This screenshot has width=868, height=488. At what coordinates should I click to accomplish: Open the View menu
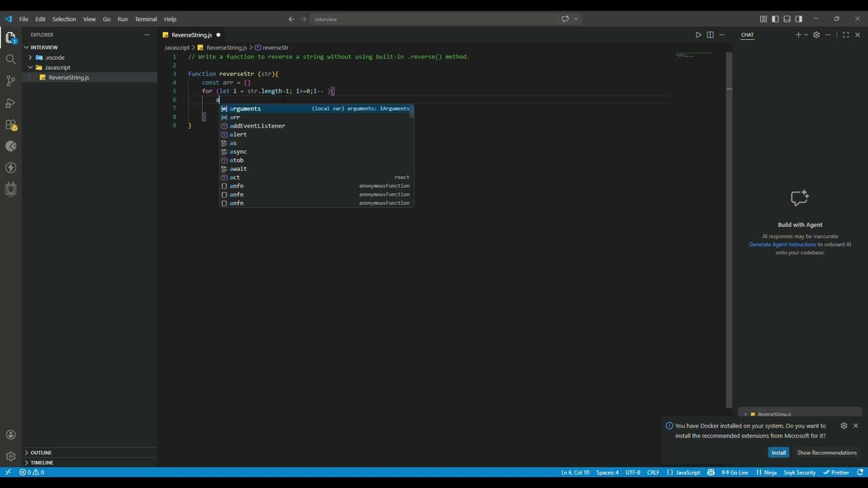pos(90,19)
